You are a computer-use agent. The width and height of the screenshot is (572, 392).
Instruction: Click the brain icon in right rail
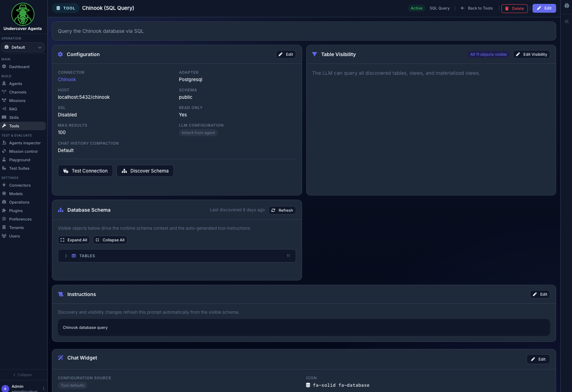567,6
